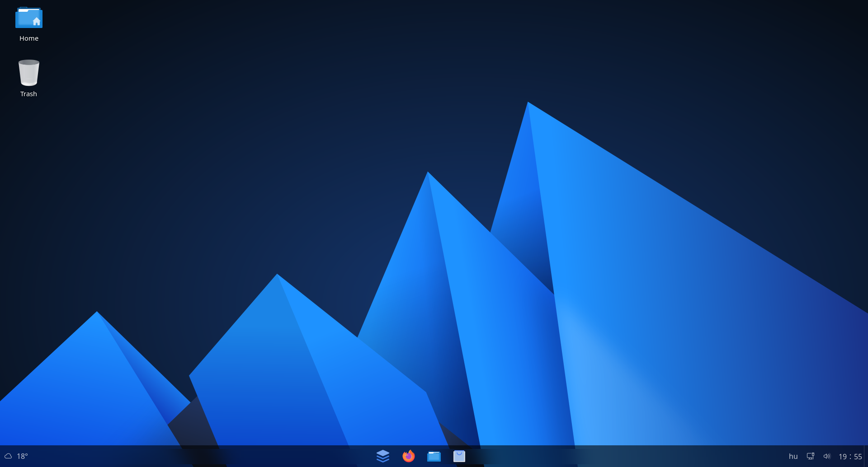
Task: Open the Trash desktop icon
Action: [x=28, y=79]
